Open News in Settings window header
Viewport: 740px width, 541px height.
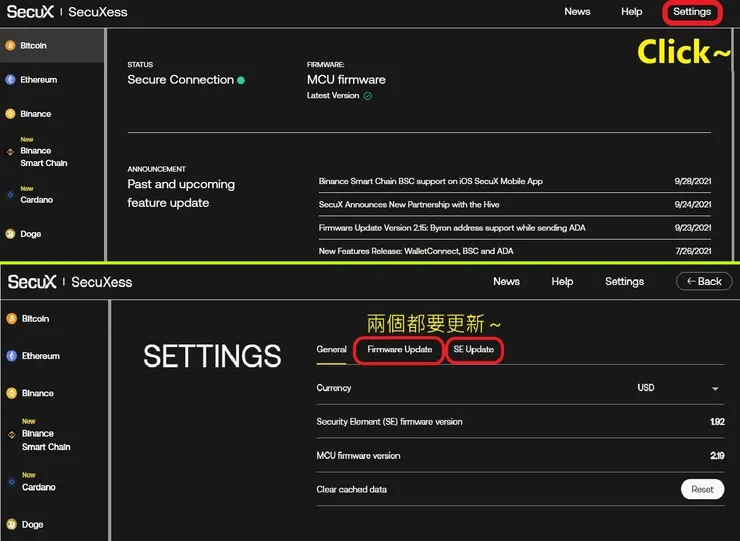[x=506, y=281]
